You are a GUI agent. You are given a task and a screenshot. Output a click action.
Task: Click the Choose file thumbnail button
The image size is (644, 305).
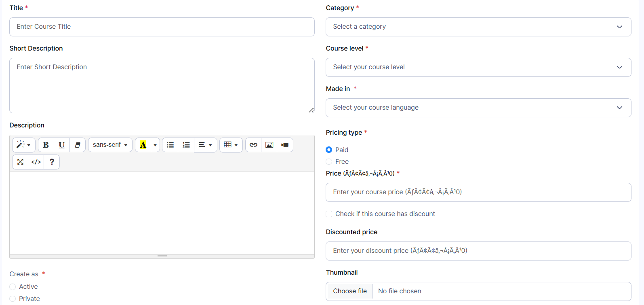(349, 291)
